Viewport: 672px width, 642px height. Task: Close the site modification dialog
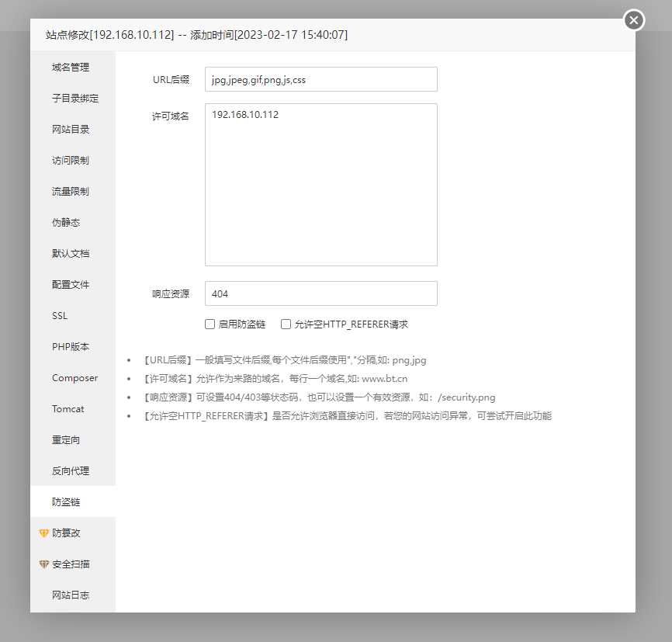[x=634, y=21]
